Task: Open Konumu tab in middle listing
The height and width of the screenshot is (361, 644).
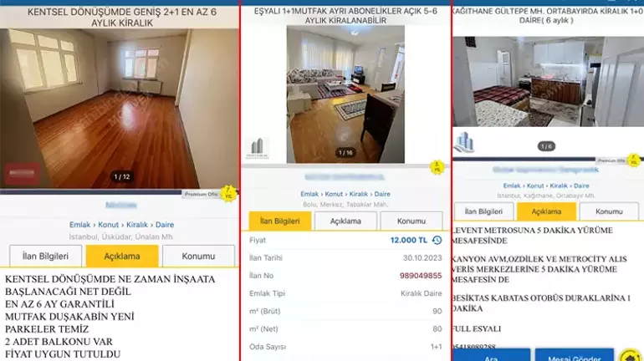Action: pos(411,221)
